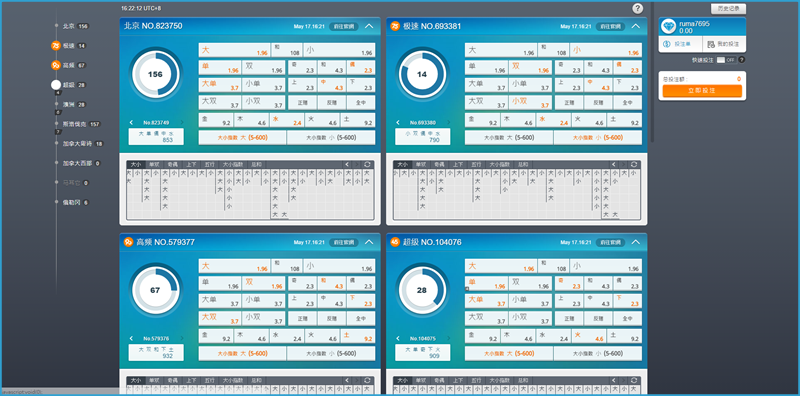
Task: Select 斯洛伐克 in the left lottery list
Action: (x=74, y=124)
